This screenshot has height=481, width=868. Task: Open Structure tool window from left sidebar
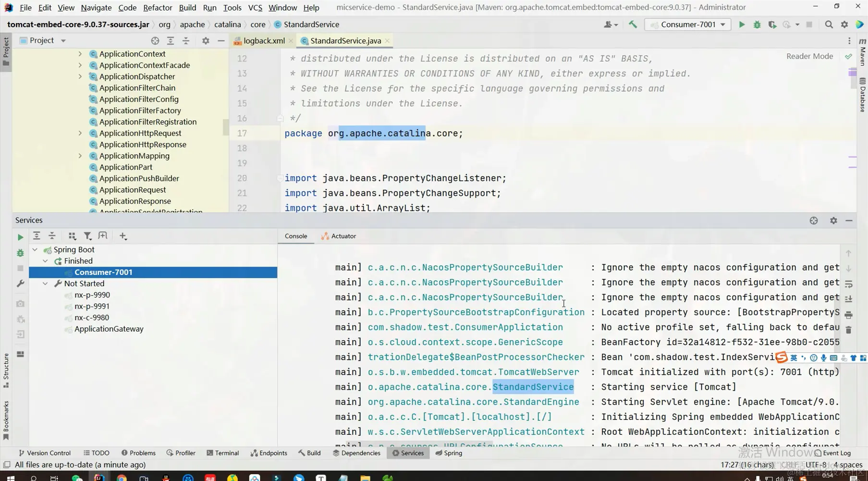6,370
